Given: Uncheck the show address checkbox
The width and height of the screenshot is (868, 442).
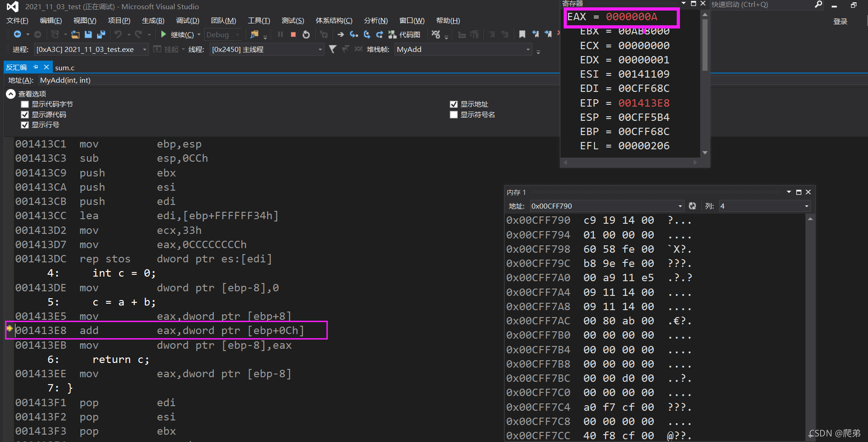Looking at the screenshot, I should pyautogui.click(x=454, y=104).
